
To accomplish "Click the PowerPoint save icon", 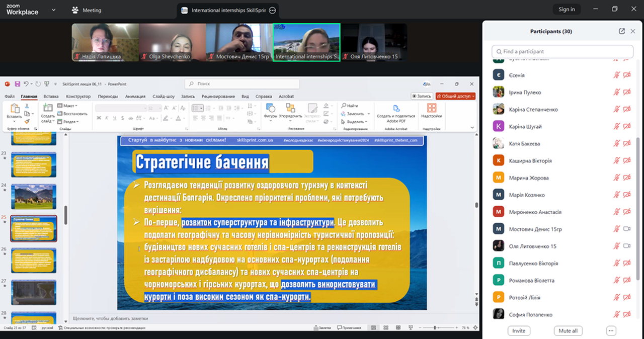I will [x=17, y=84].
